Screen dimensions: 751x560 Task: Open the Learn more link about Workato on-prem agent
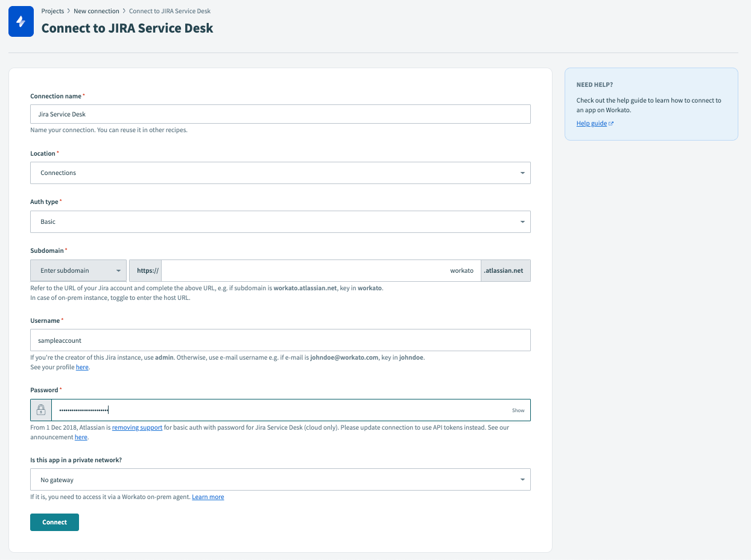208,497
